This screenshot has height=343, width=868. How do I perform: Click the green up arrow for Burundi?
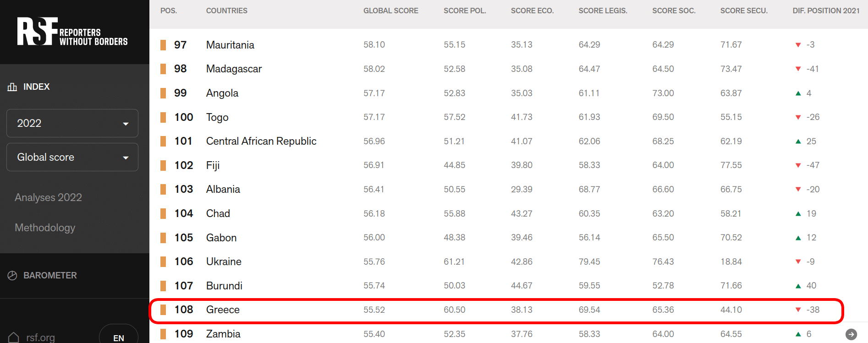(x=798, y=286)
